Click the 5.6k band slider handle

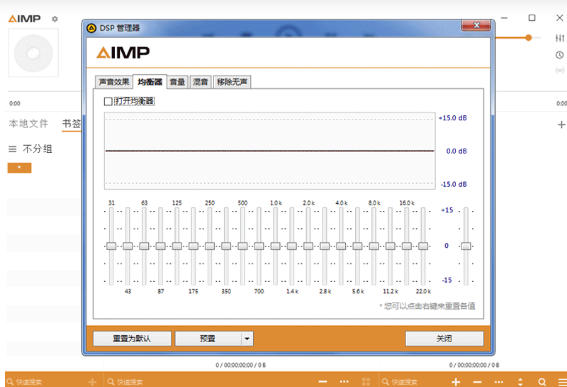(x=358, y=246)
